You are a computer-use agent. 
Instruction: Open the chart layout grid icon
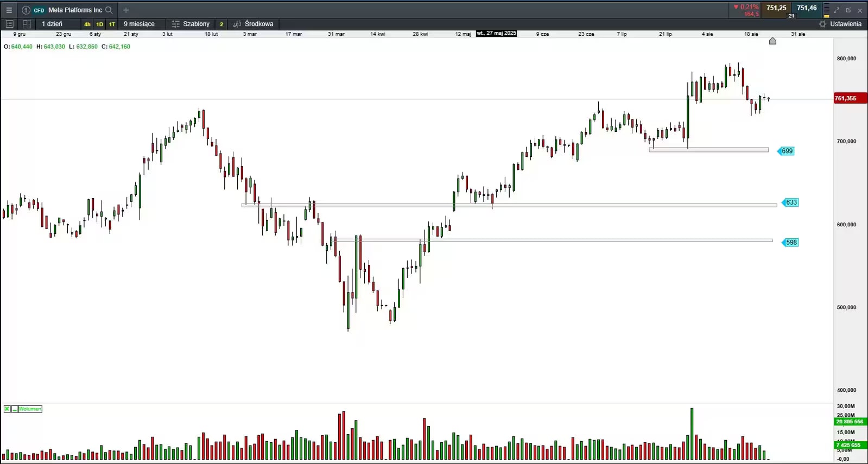[27, 24]
